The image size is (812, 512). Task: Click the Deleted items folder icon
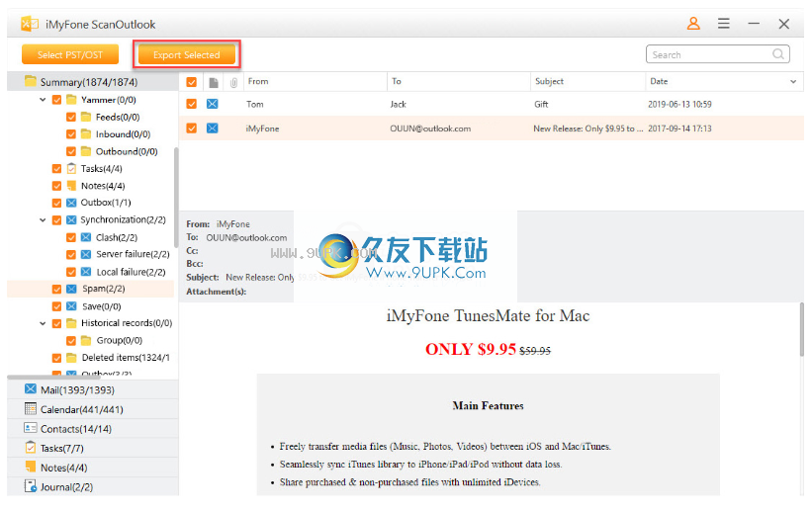[71, 358]
